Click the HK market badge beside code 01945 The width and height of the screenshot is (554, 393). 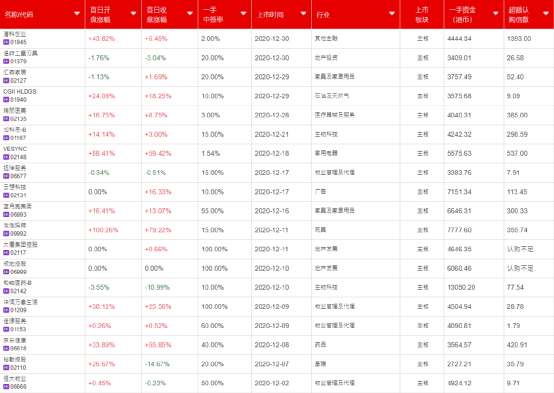point(6,42)
